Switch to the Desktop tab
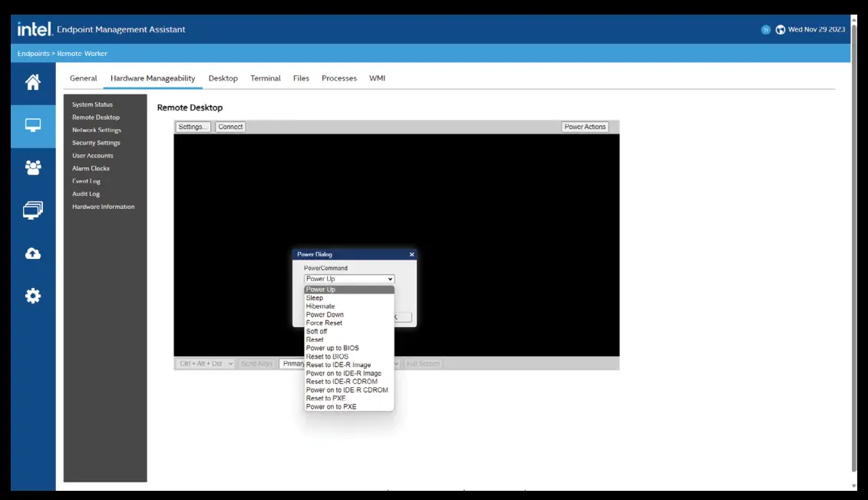Screen dimensions: 868x500 tap(223, 78)
